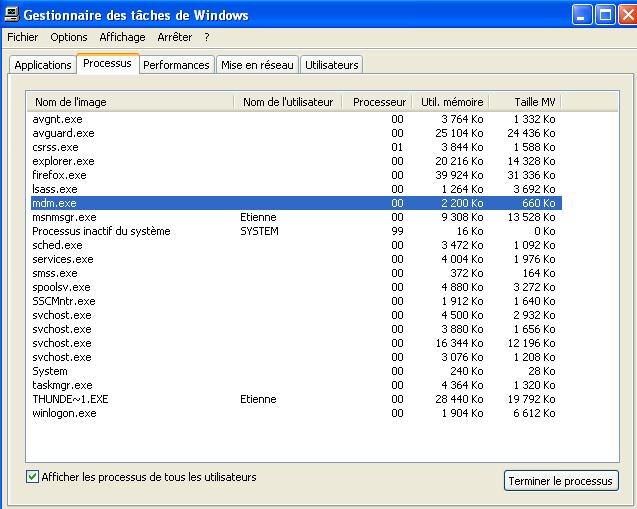Select the firefox.exe process row
Image resolution: width=637 pixels, height=509 pixels.
pos(60,175)
